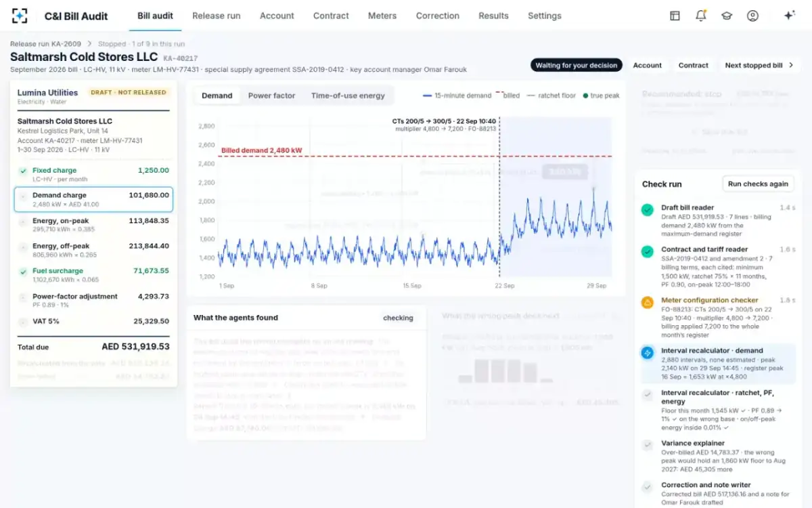Screen dimensions: 812x508
Task: Select the Power-factor adjustment bill line
Action: (x=93, y=300)
